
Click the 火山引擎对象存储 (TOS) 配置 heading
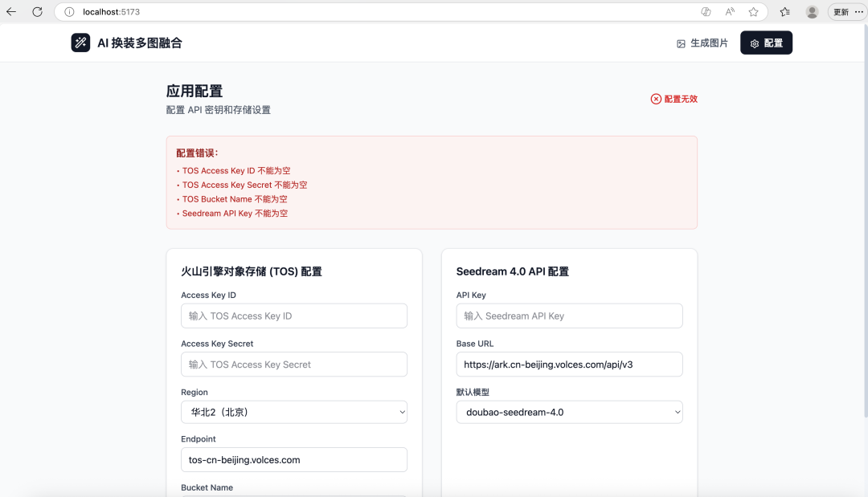(252, 271)
